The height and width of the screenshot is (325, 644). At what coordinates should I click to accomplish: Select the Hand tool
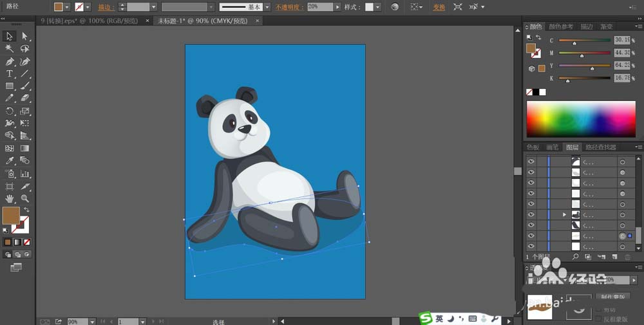coord(10,199)
